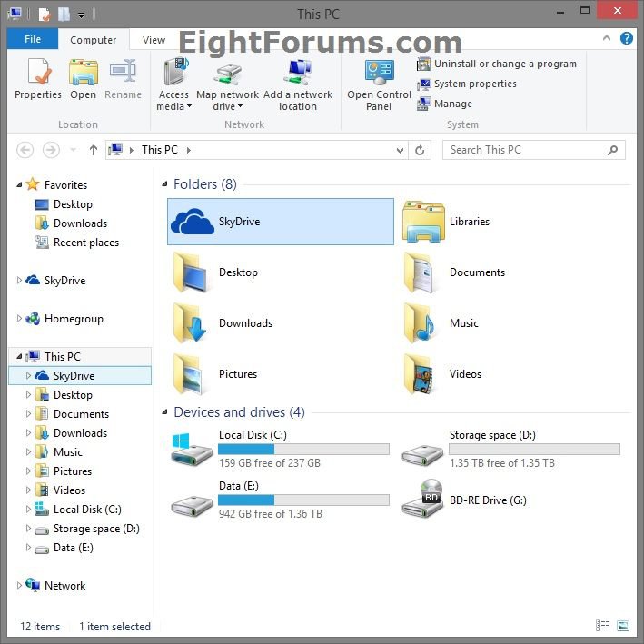Expand Storage space (D:) in tree
Viewport: 644px width, 644px height.
click(x=28, y=528)
